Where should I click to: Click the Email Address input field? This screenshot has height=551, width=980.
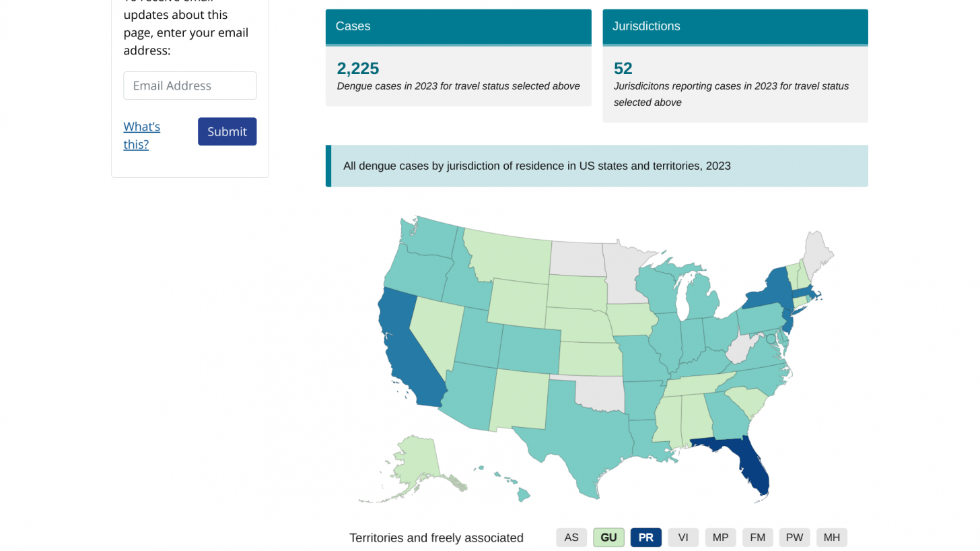pyautogui.click(x=190, y=86)
